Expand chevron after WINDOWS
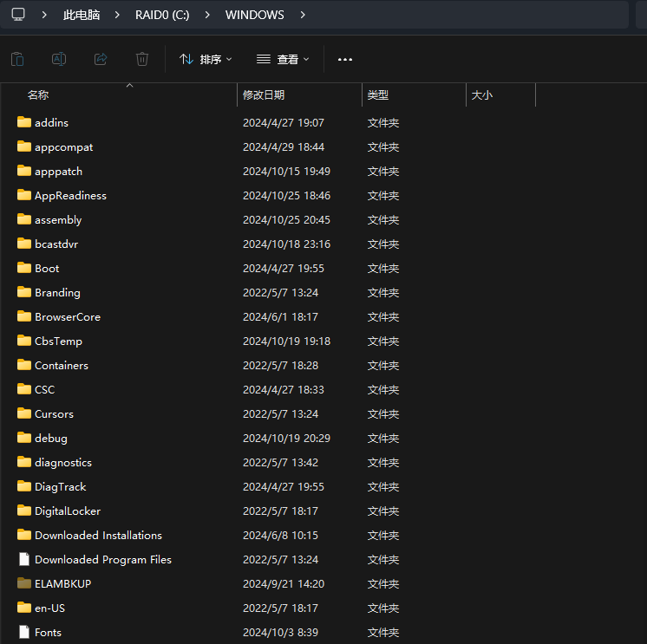The height and width of the screenshot is (644, 647). (x=303, y=15)
